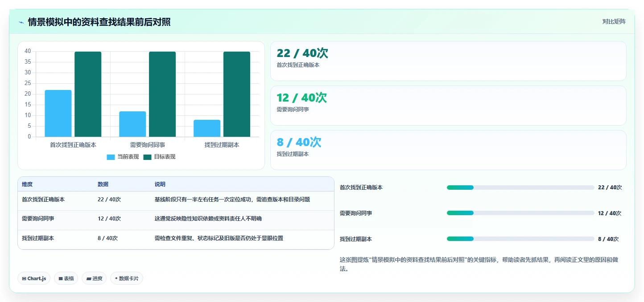Click the 表格 tag chip
Image resolution: width=644 pixels, height=302 pixels.
tap(66, 278)
